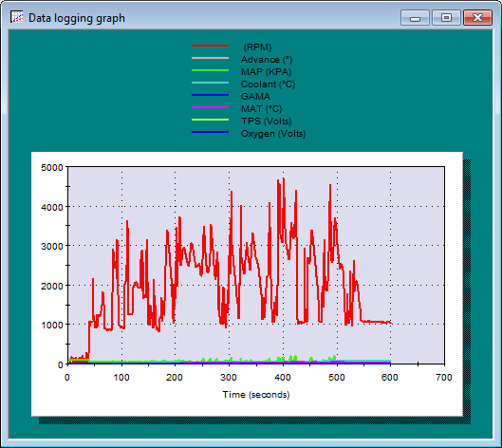Click the dark blue Oxygen legend line

(210, 132)
